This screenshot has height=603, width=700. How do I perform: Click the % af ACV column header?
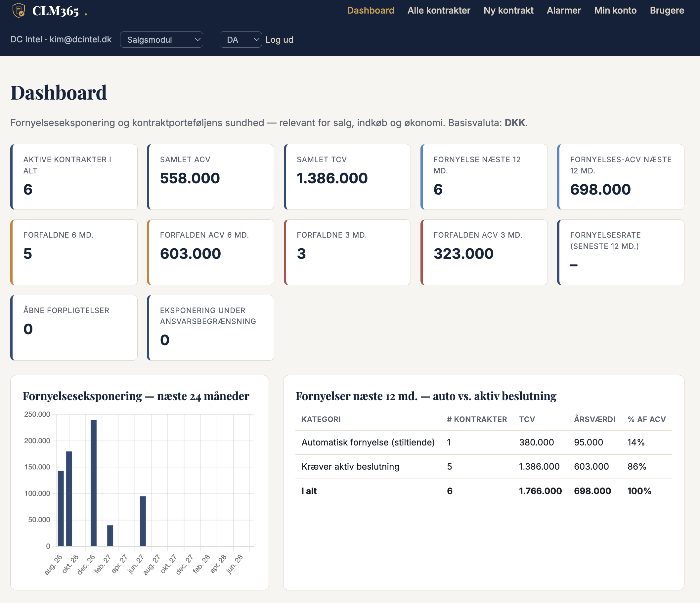647,419
